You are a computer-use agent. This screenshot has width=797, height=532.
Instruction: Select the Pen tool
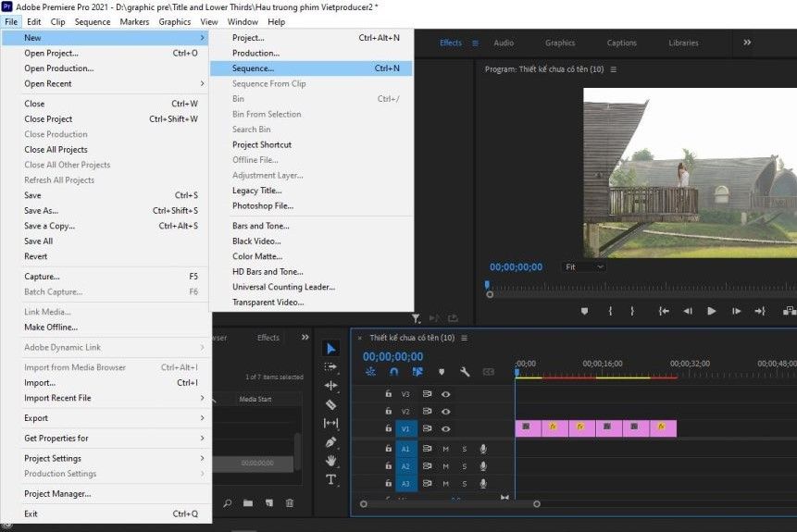pyautogui.click(x=331, y=442)
